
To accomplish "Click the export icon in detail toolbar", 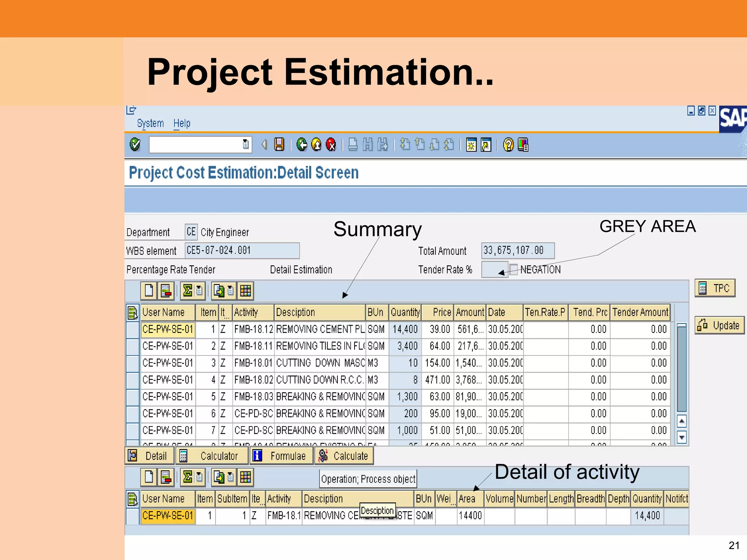I will point(219,477).
